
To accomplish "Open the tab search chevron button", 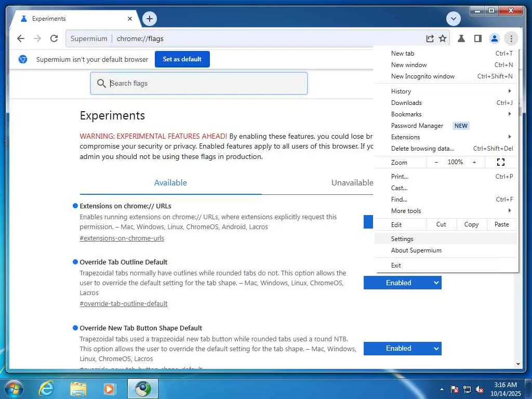I will pos(453,19).
